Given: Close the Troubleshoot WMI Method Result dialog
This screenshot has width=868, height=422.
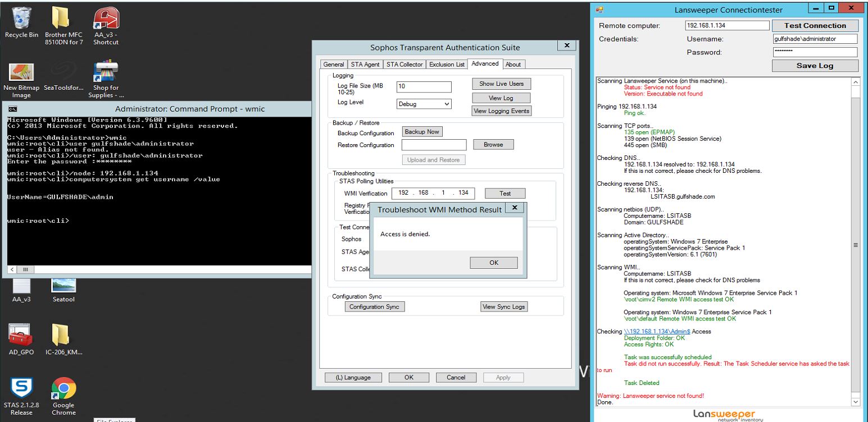Looking at the screenshot, I should (x=513, y=208).
